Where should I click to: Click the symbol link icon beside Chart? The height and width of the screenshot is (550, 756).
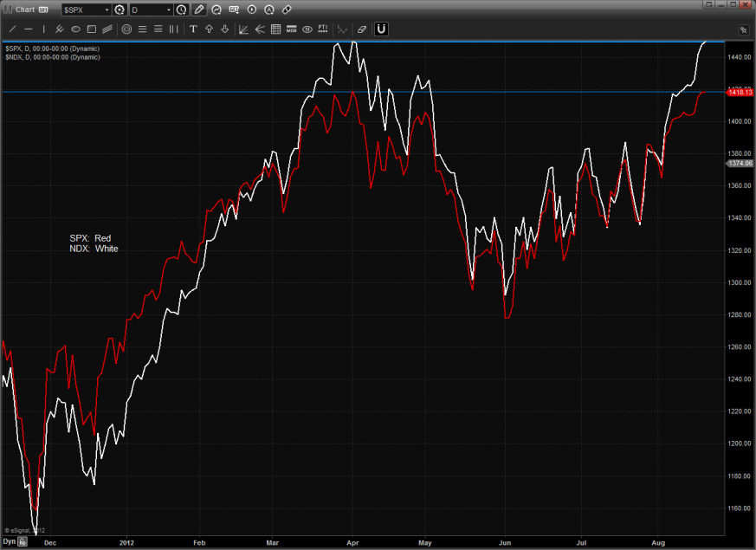click(x=43, y=10)
